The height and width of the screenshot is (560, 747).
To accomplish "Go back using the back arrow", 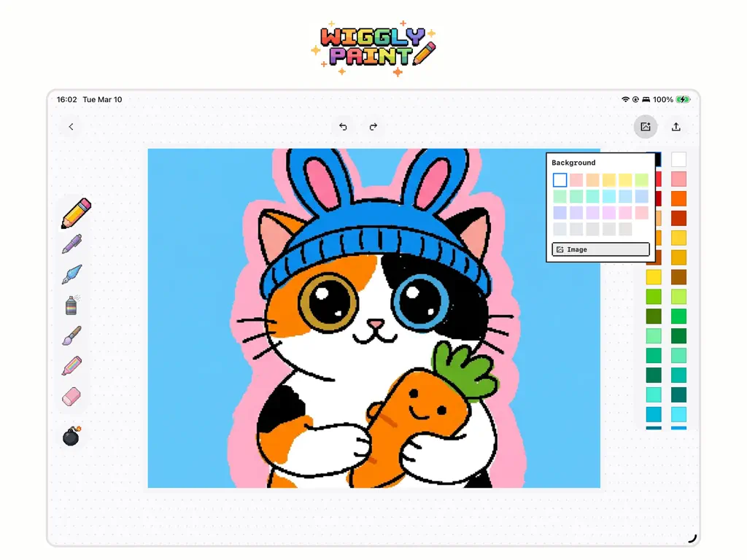I will coord(71,127).
